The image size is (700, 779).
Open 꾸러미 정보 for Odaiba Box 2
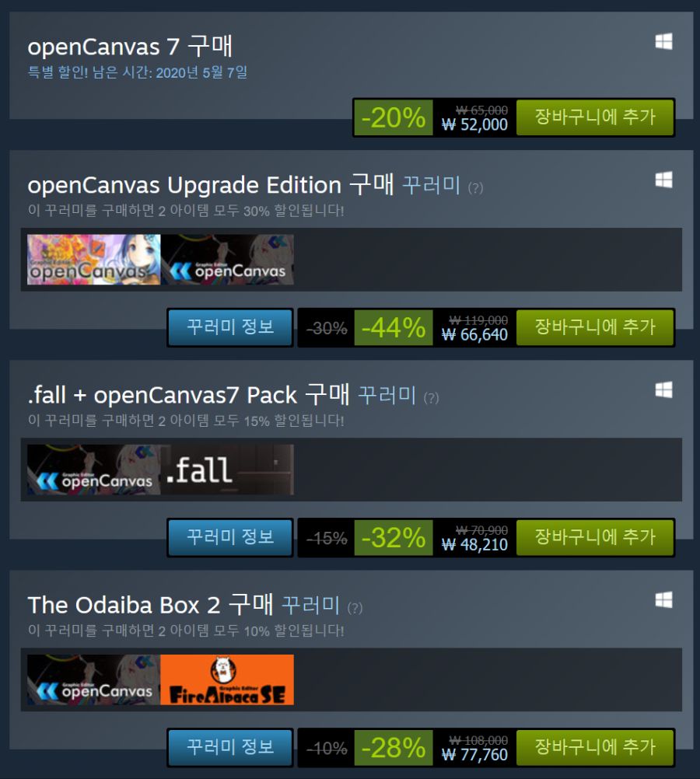coord(230,748)
